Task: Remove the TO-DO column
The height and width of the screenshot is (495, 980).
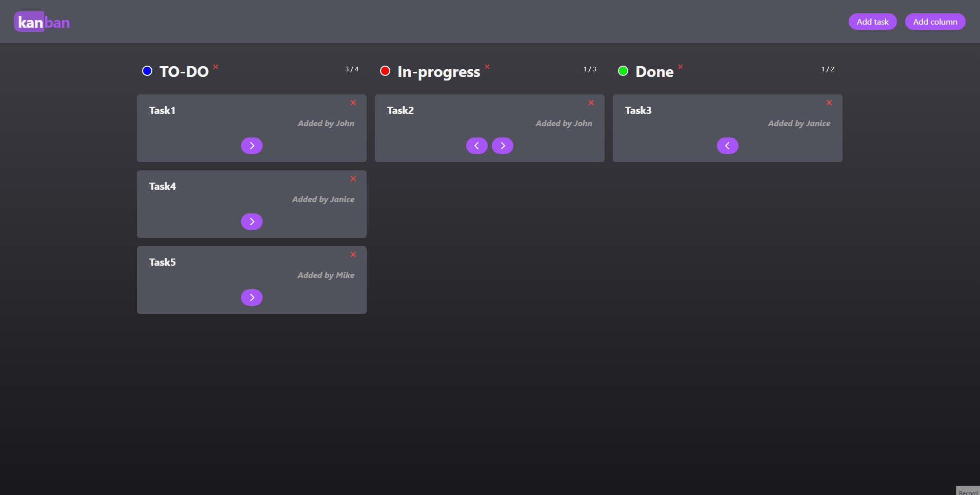Action: coord(216,67)
